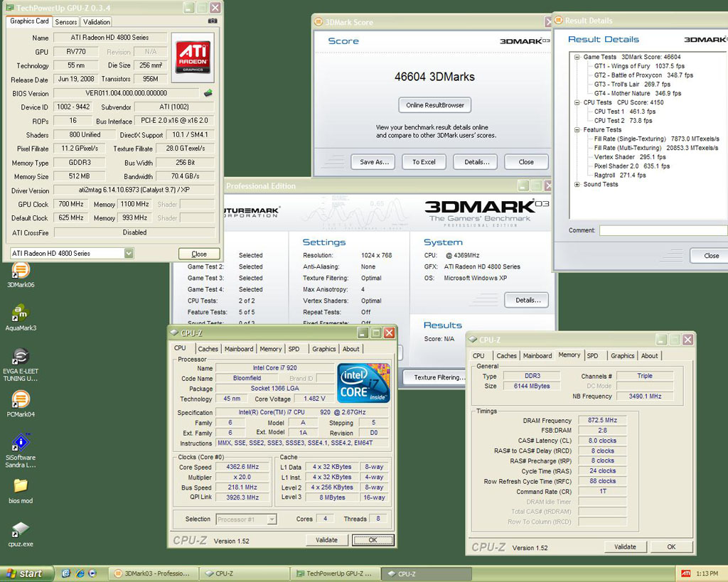
Task: Open the AquaMark3 desktop shortcut
Action: [x=21, y=318]
